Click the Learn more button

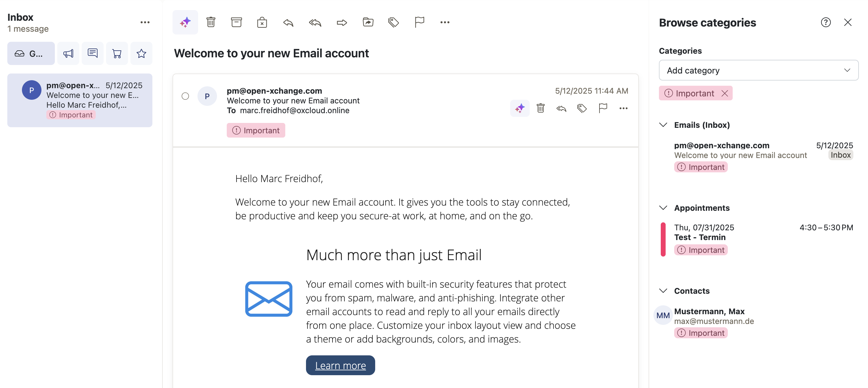[340, 365]
